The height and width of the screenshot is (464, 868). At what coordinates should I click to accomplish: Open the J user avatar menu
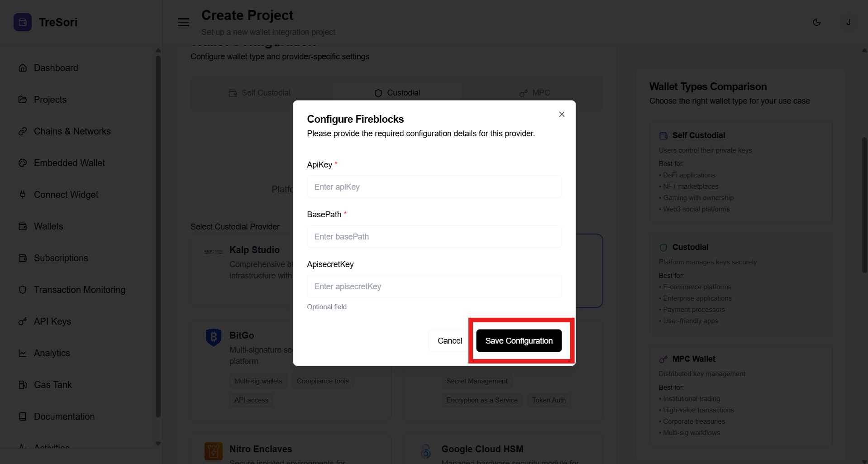coord(849,22)
